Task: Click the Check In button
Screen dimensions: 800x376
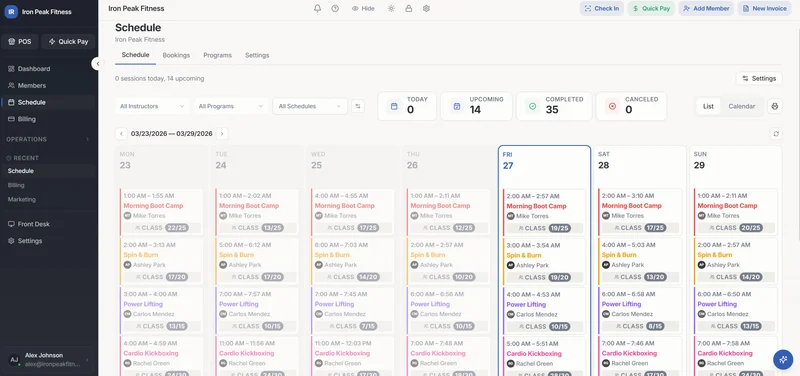Action: tap(602, 9)
